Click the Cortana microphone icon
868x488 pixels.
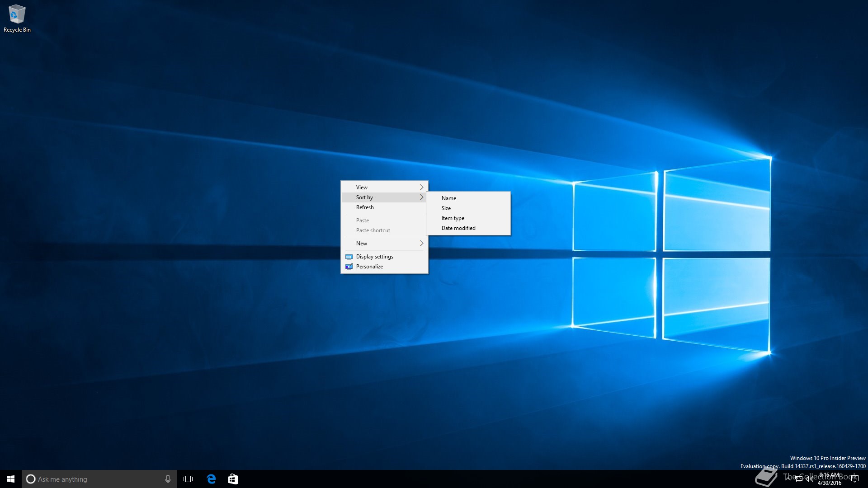tap(168, 479)
